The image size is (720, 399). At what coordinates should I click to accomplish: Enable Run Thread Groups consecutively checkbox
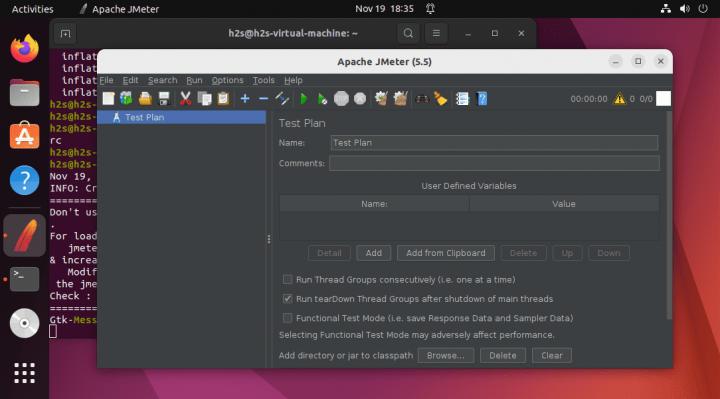(287, 279)
